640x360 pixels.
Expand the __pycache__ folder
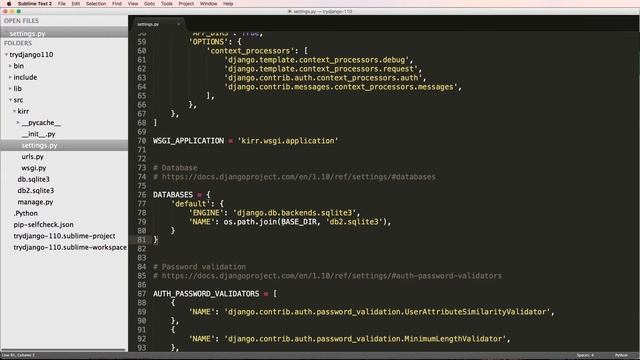click(x=18, y=122)
